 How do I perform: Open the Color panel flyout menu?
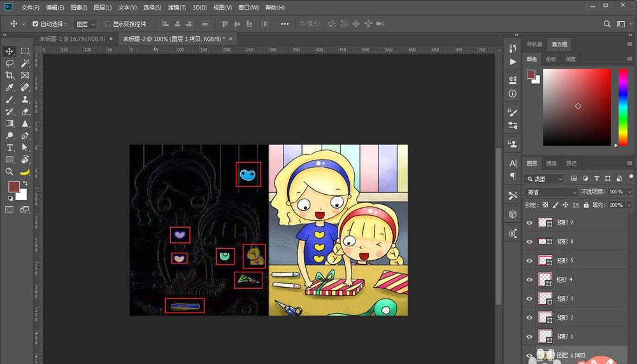(630, 59)
